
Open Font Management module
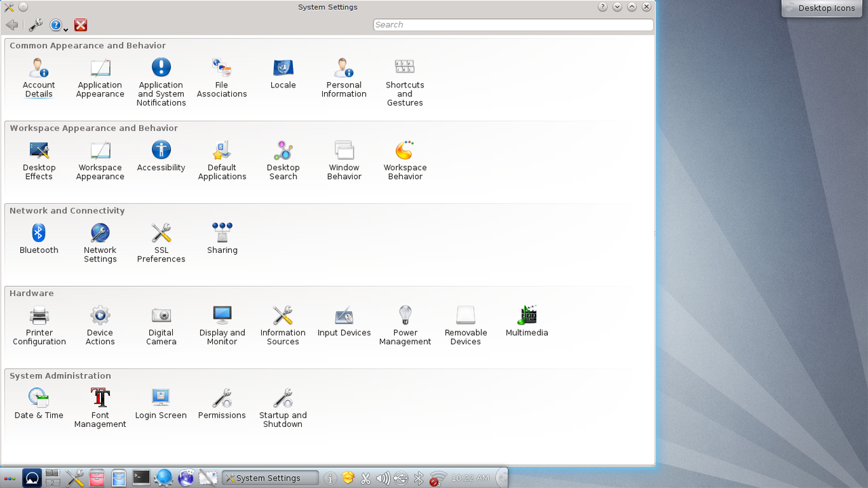coord(100,409)
